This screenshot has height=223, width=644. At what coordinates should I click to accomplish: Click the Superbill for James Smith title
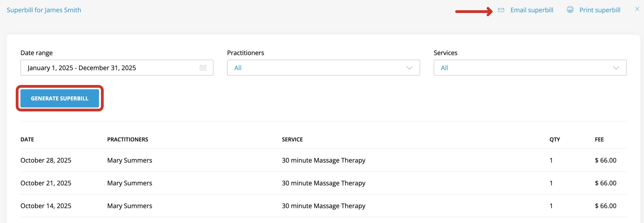(x=44, y=10)
